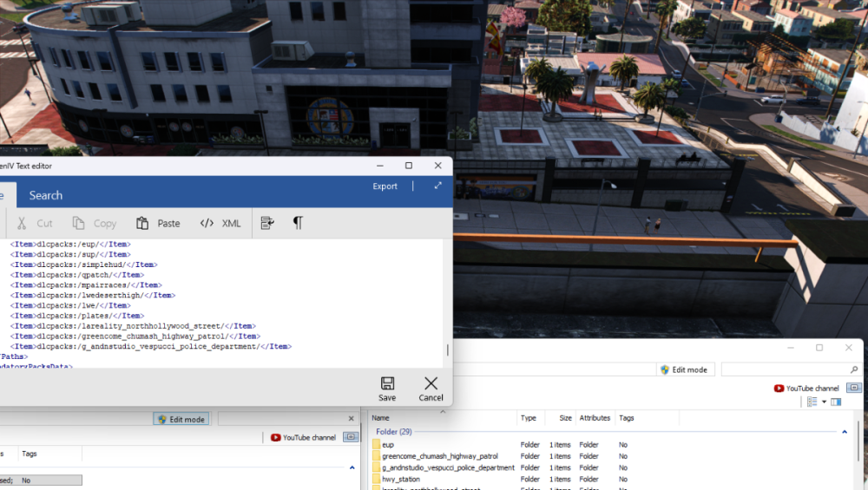This screenshot has width=868, height=490.
Task: Clear the search field in left OpenIV window
Action: [351, 419]
